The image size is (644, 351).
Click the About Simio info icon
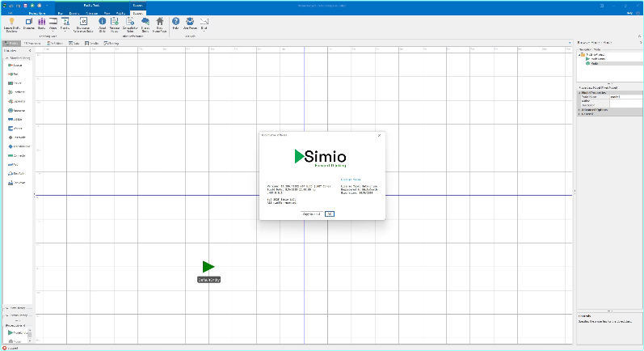103,24
